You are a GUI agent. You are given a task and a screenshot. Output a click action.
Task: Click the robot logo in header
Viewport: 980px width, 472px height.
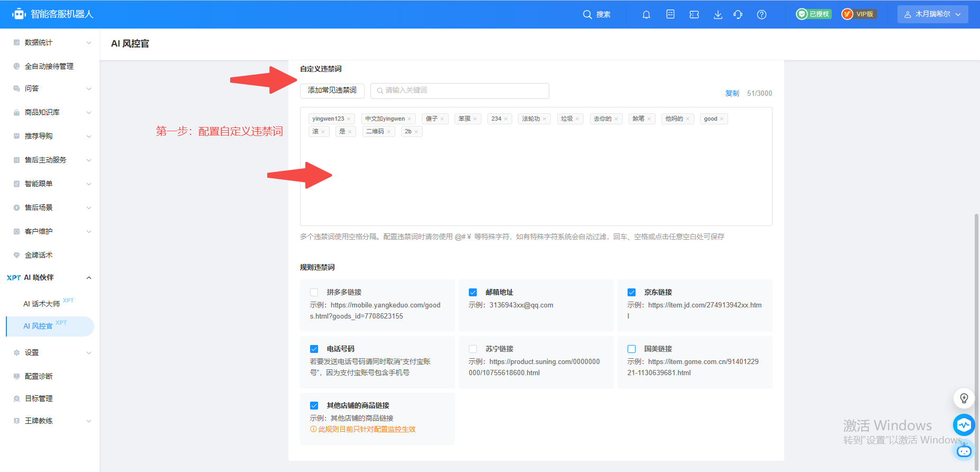[x=19, y=14]
